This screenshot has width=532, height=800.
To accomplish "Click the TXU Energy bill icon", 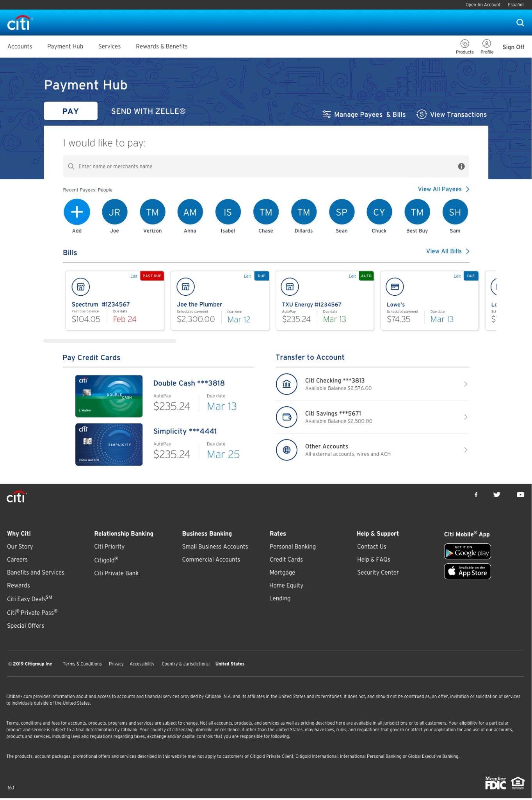I will [290, 287].
